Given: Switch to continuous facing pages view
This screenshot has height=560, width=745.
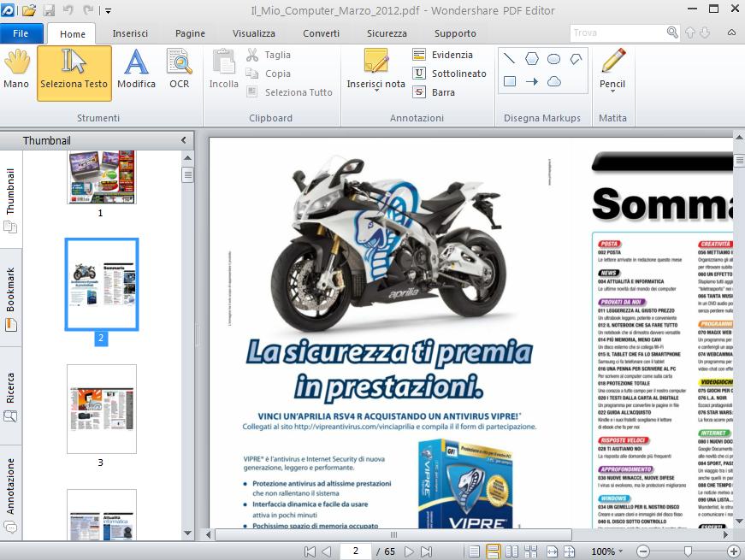Looking at the screenshot, I should [x=530, y=551].
